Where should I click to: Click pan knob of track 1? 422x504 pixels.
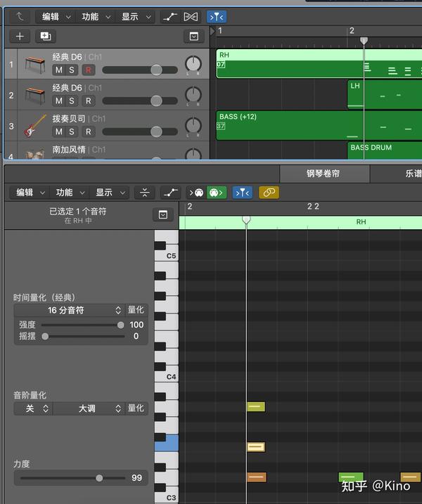point(193,64)
